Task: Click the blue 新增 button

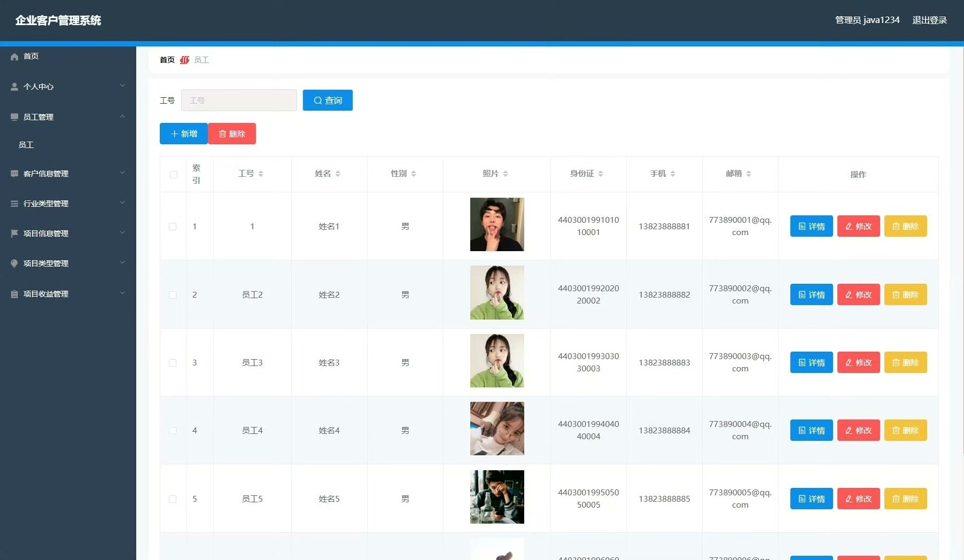Action: tap(184, 134)
